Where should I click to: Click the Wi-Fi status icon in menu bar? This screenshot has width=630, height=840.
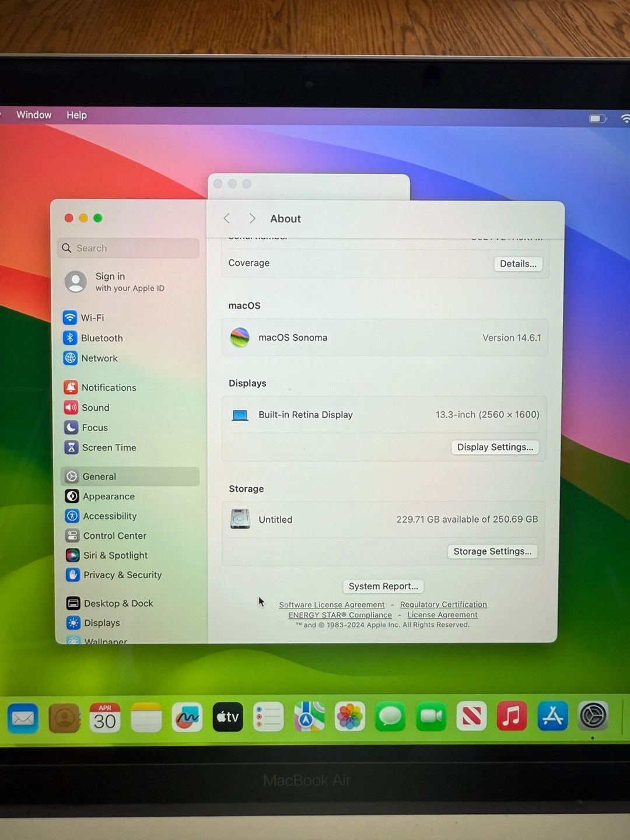coord(625,118)
